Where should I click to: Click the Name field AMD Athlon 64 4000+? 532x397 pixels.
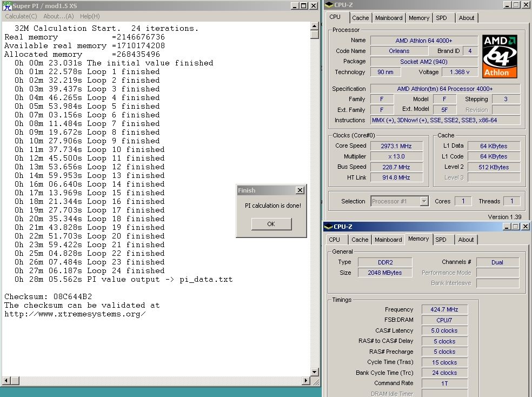point(424,41)
